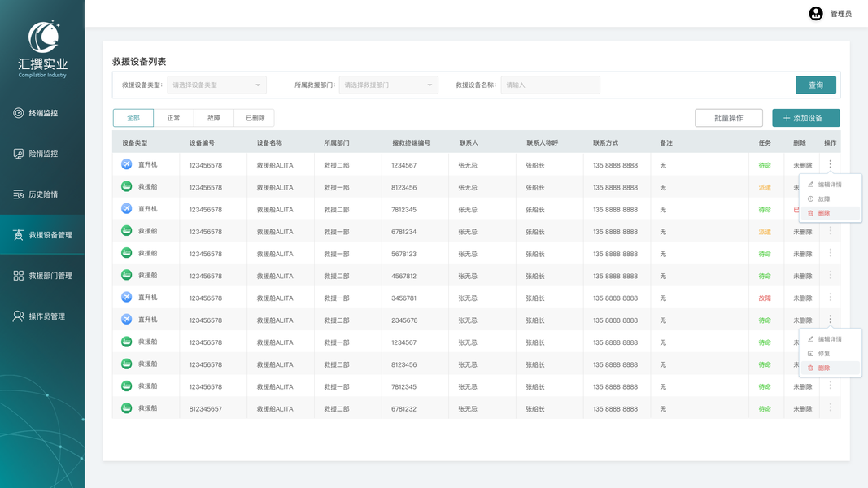Click ship icon in terminal 5678123 row
Viewport: 868px width, 488px height.
pyautogui.click(x=127, y=253)
